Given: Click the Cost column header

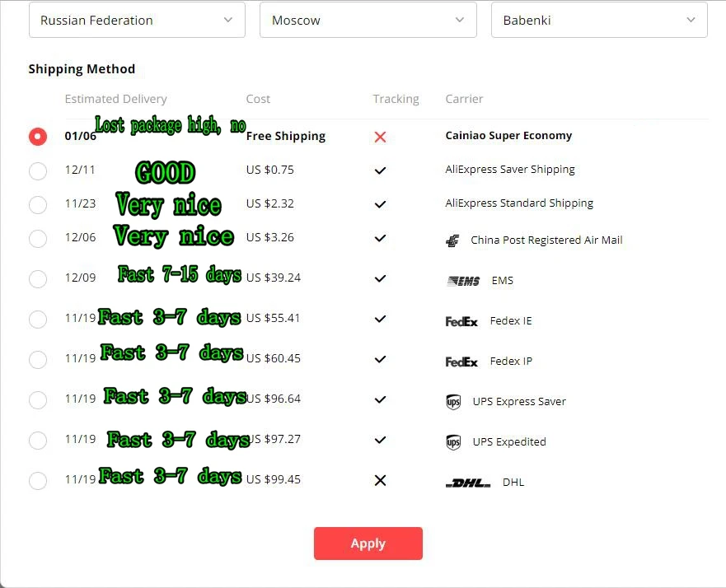Looking at the screenshot, I should pos(258,99).
